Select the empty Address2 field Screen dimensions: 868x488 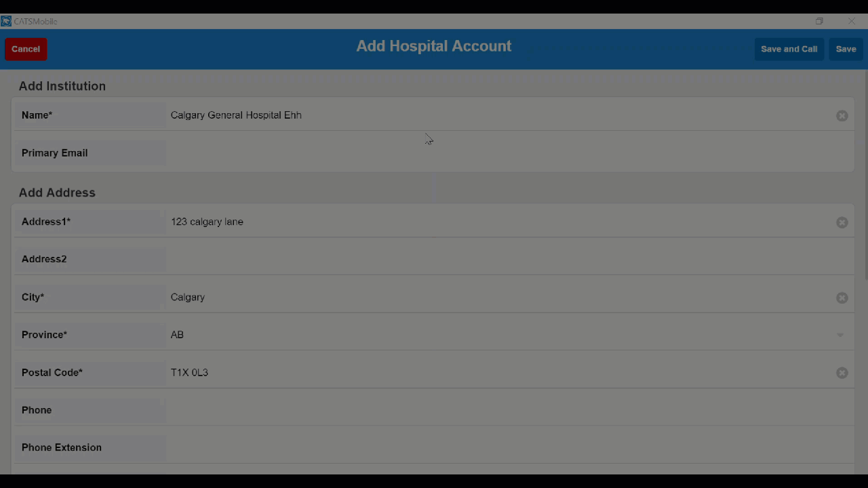click(x=510, y=259)
